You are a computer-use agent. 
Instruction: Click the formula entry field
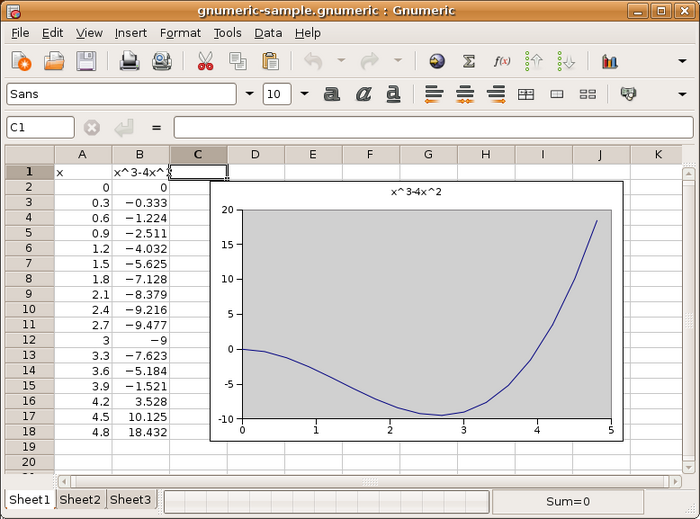433,128
